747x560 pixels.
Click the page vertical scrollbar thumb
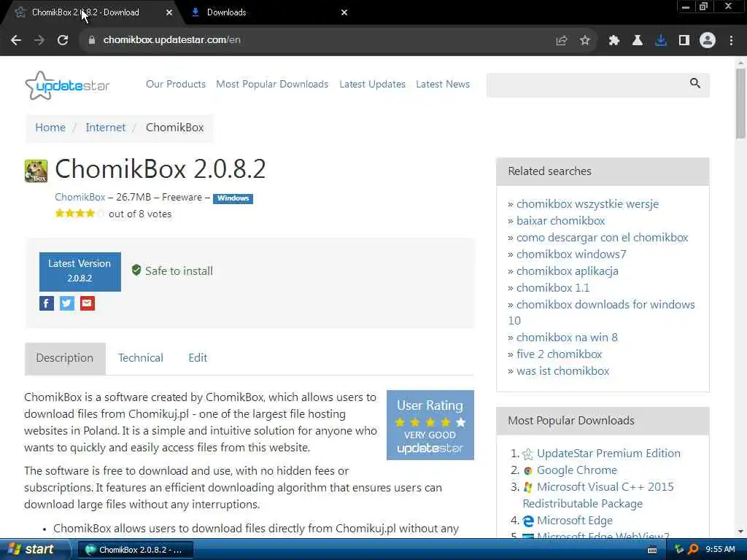(740, 104)
